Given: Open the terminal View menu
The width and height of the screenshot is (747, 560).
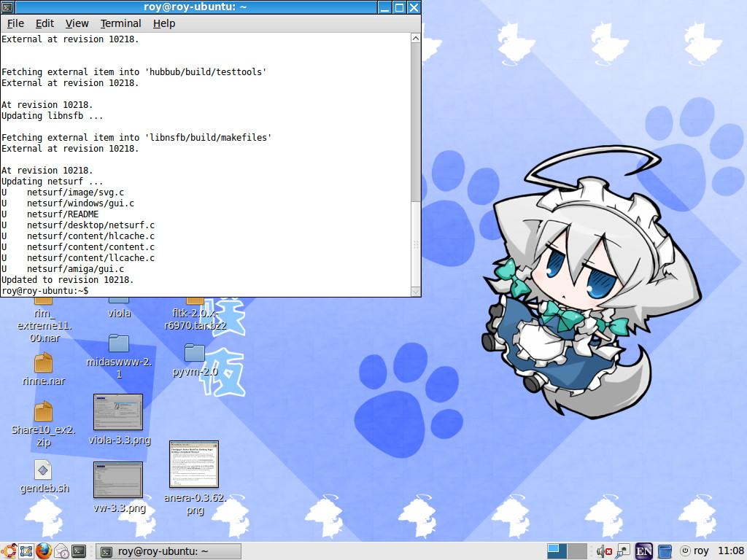Looking at the screenshot, I should [x=77, y=23].
